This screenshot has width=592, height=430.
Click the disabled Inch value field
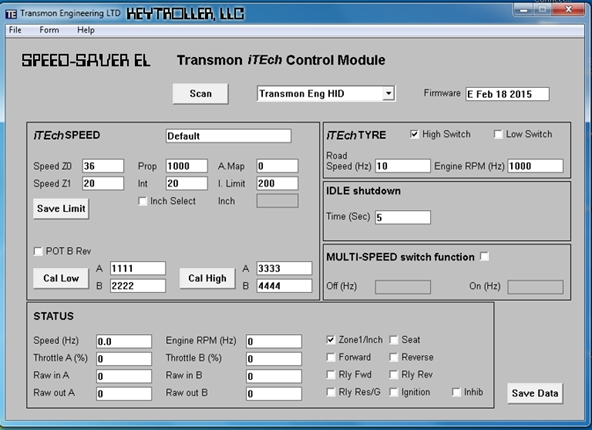pyautogui.click(x=277, y=201)
